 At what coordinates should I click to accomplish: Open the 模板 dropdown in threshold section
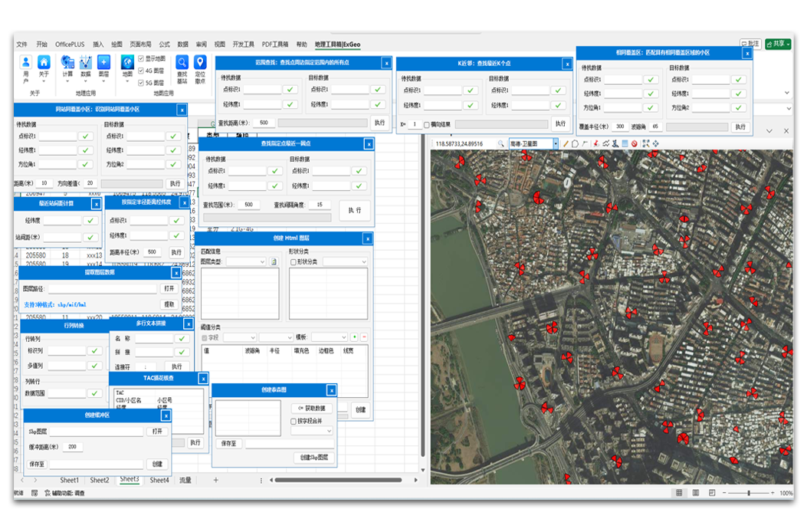[x=343, y=337]
